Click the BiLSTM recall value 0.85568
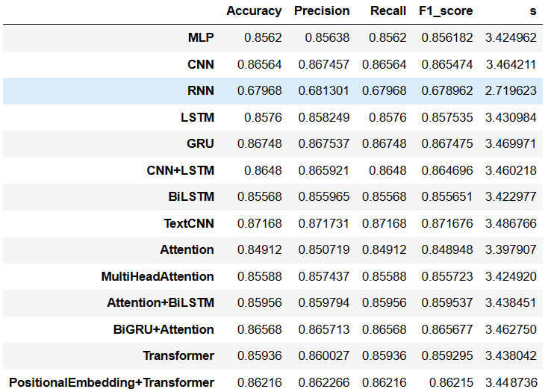551x392 pixels. pos(384,196)
